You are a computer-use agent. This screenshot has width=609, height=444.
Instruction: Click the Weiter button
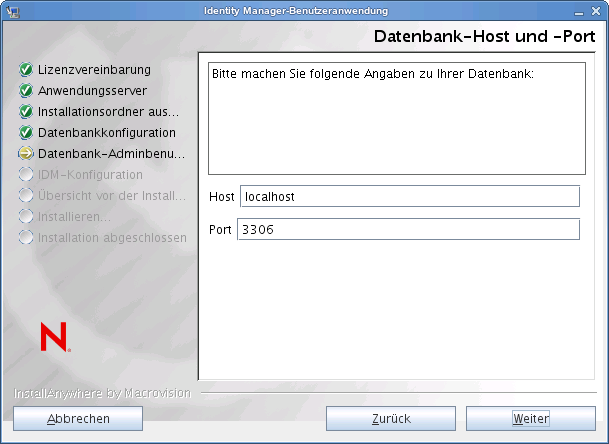tap(531, 418)
